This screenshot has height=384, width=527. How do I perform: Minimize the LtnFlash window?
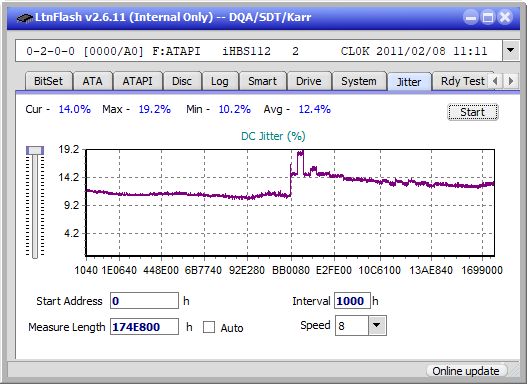[471, 17]
